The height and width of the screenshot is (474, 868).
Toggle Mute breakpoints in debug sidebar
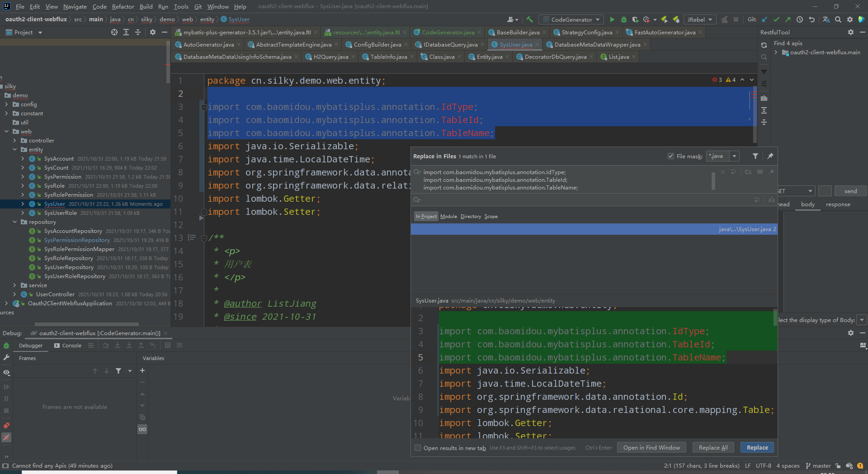(x=6, y=437)
